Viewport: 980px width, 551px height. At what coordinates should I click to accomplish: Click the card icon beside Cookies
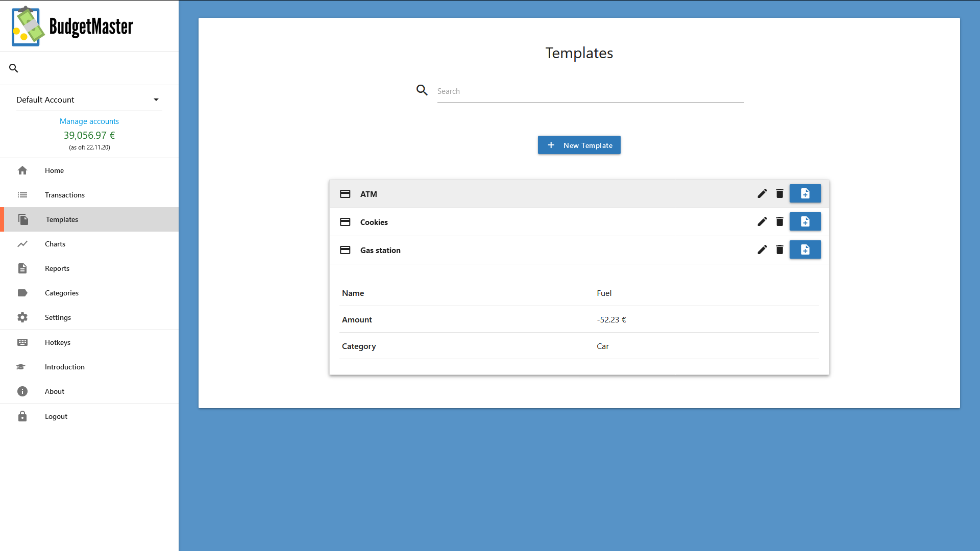coord(345,222)
